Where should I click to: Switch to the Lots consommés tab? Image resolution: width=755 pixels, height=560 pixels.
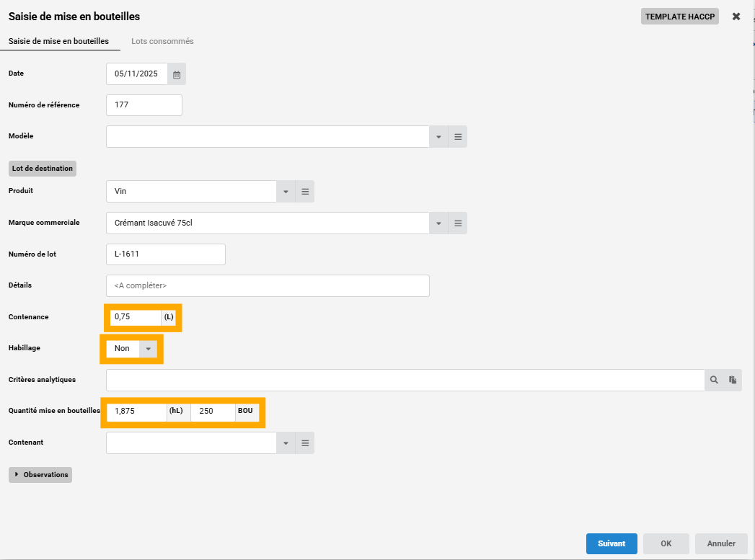click(x=162, y=41)
